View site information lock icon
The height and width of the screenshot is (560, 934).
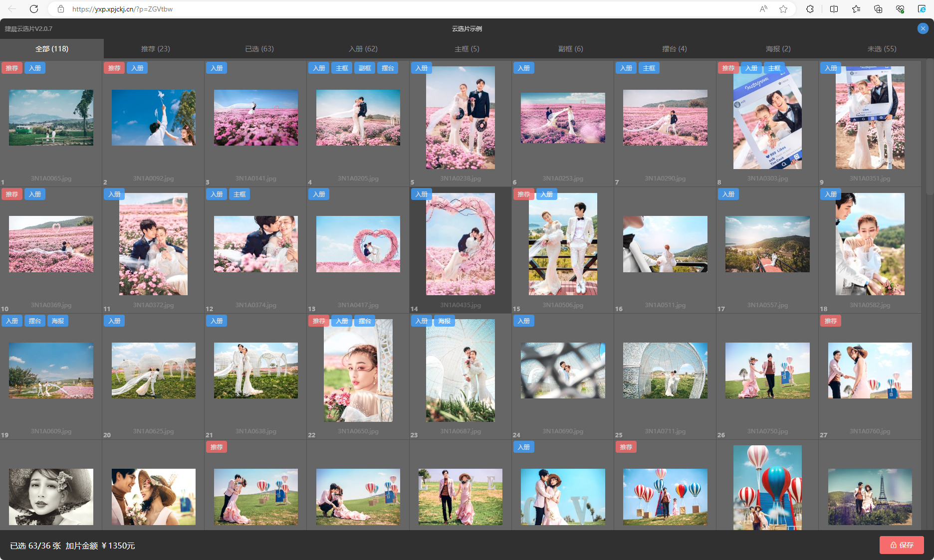pos(61,9)
